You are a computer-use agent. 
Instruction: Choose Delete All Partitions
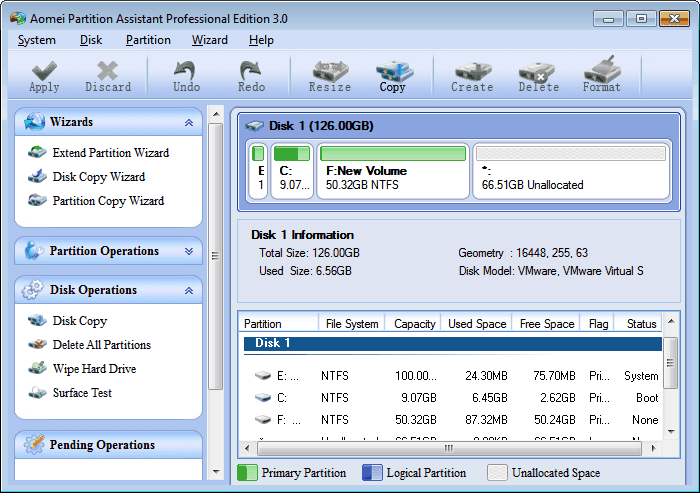click(102, 345)
